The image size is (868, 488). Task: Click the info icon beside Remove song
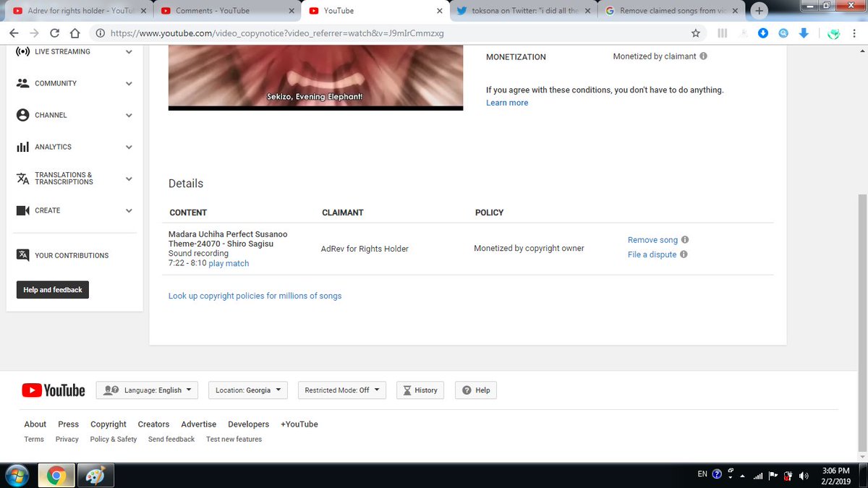[685, 240]
